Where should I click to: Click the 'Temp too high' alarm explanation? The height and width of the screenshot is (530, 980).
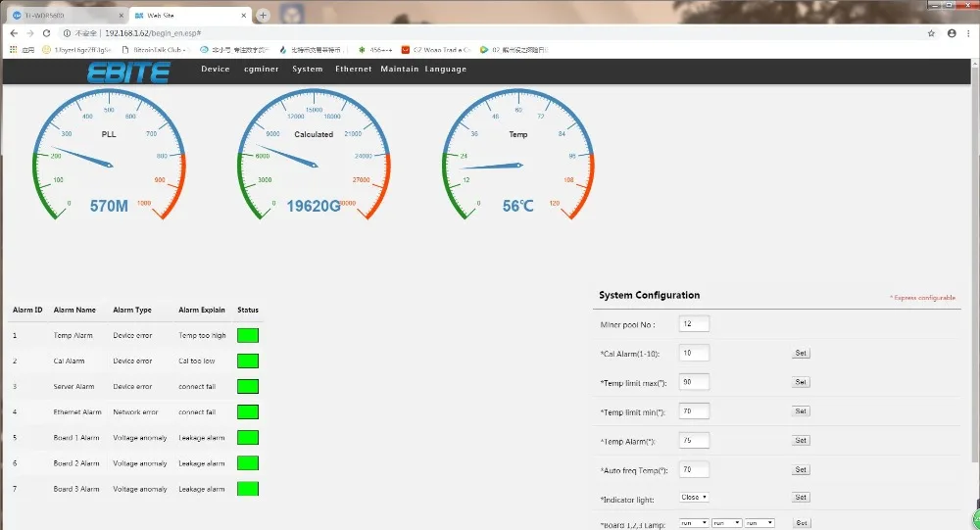coord(202,336)
